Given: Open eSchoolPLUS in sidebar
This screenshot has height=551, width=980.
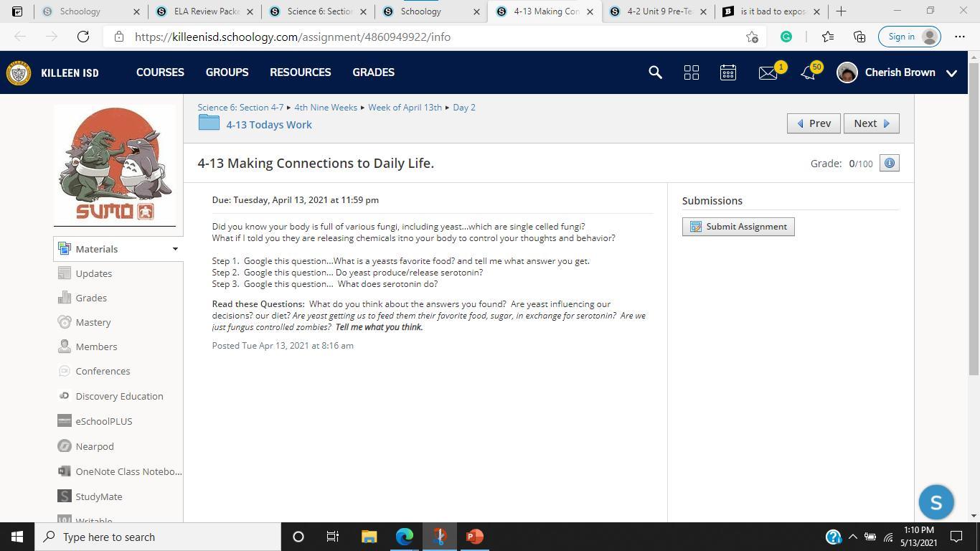Looking at the screenshot, I should [x=103, y=421].
